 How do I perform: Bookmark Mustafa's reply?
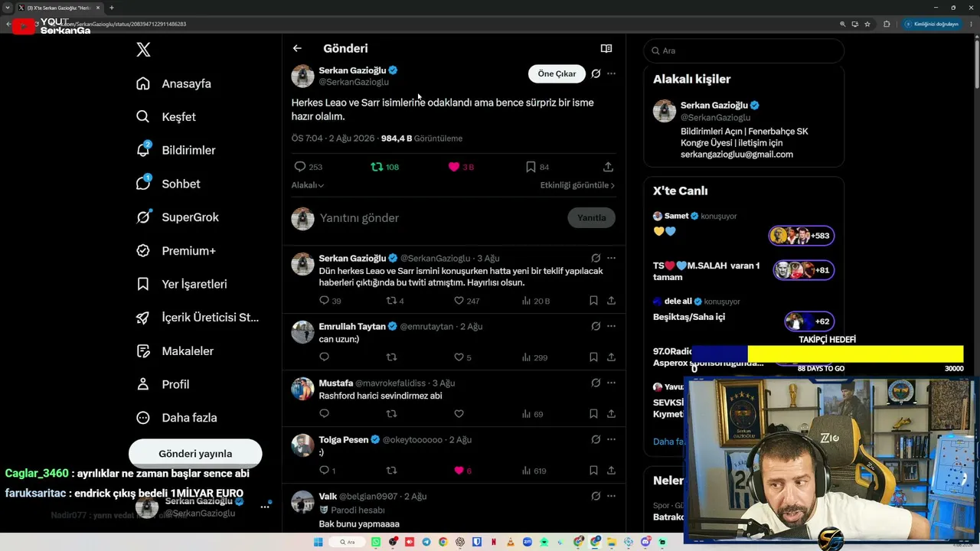click(x=593, y=414)
